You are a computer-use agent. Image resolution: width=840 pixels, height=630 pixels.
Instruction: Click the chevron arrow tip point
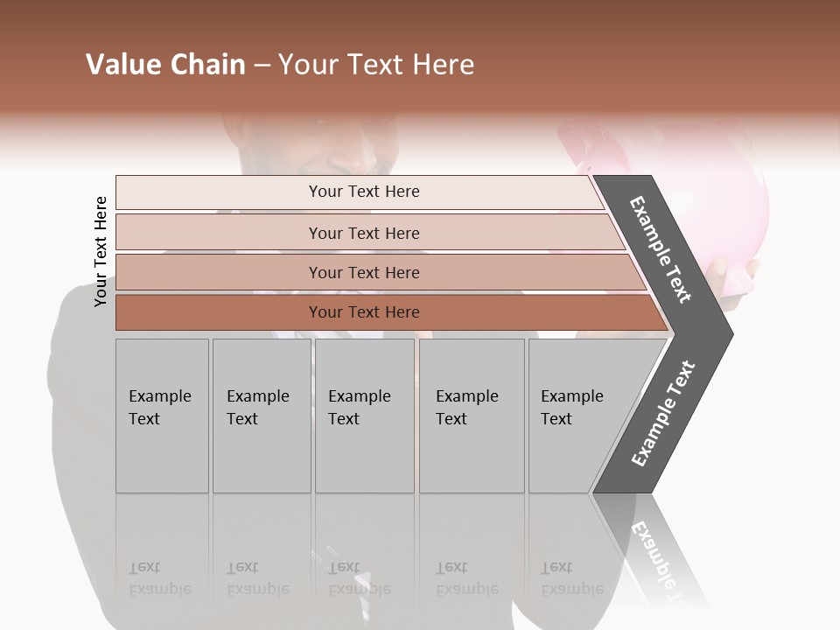click(730, 335)
